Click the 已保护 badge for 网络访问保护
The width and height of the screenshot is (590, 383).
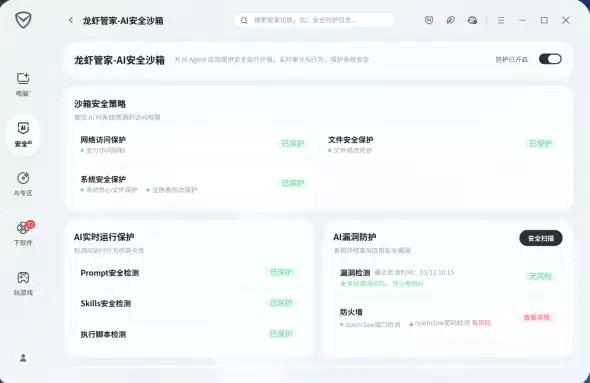(293, 143)
